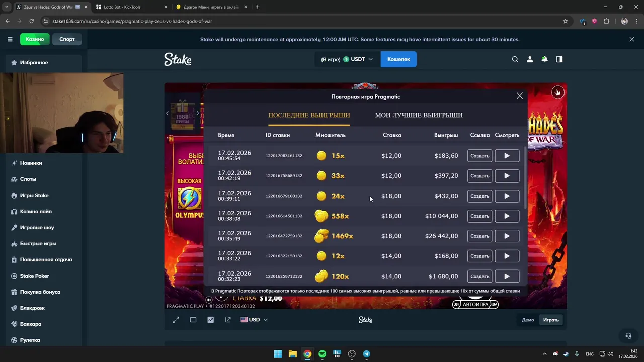
Task: Click the browser address bar
Action: coord(302,21)
